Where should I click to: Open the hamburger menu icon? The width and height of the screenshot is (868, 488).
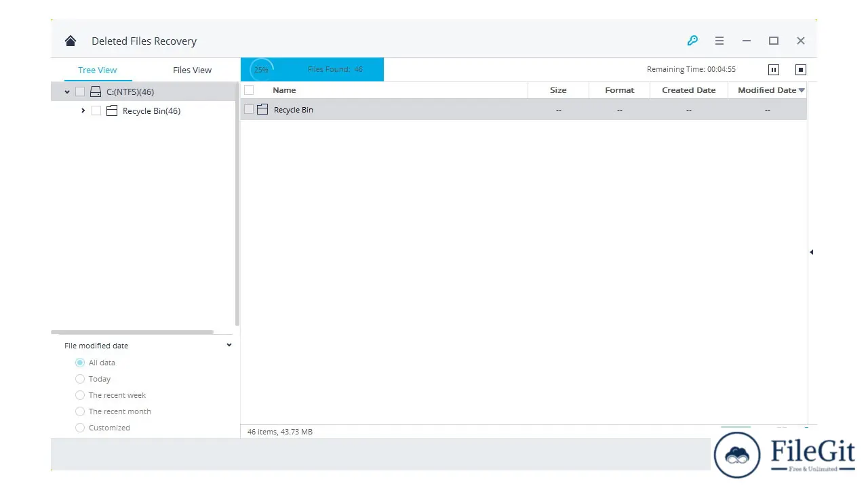(x=719, y=41)
